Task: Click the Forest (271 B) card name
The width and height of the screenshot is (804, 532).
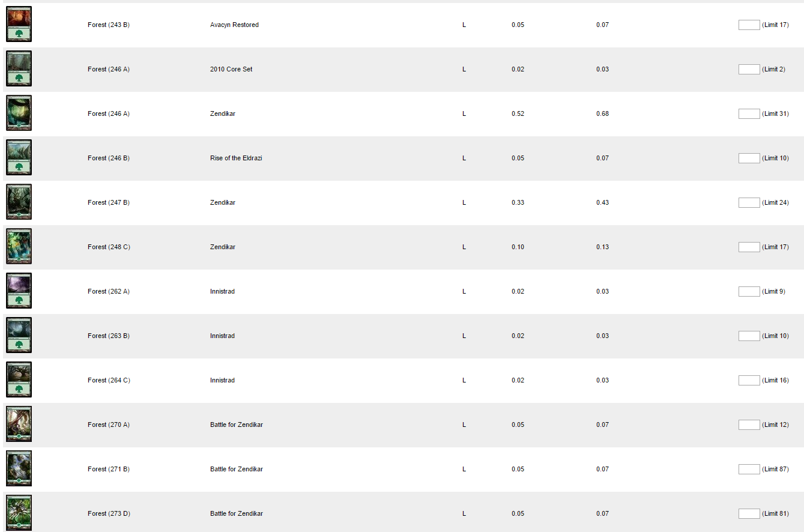Action: tap(109, 469)
